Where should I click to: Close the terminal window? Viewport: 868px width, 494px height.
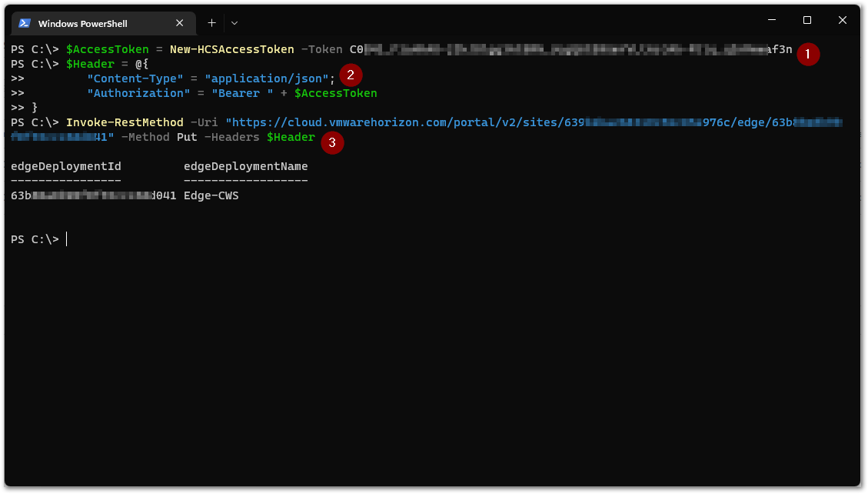[x=843, y=21]
